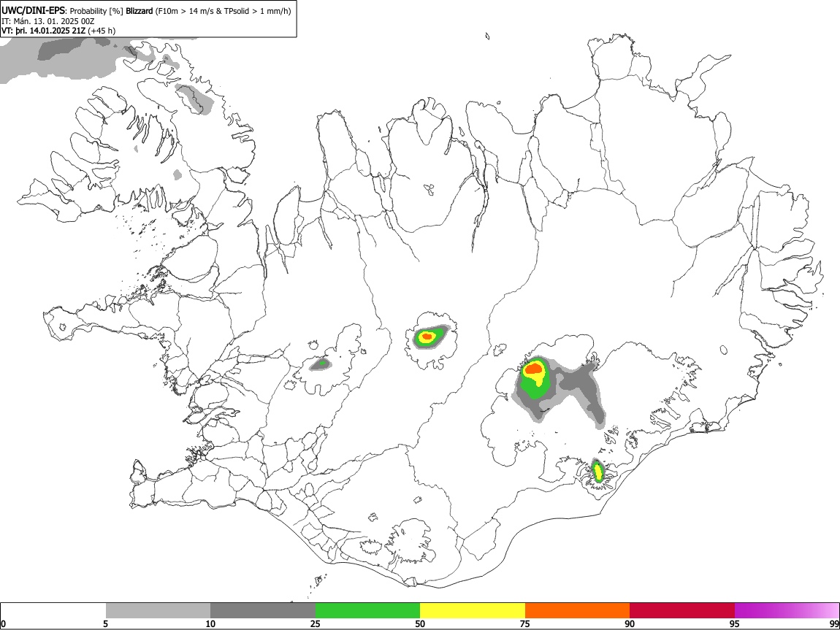Click the '(+45 h)' forecast offset text
The image size is (840, 630).
pos(102,31)
